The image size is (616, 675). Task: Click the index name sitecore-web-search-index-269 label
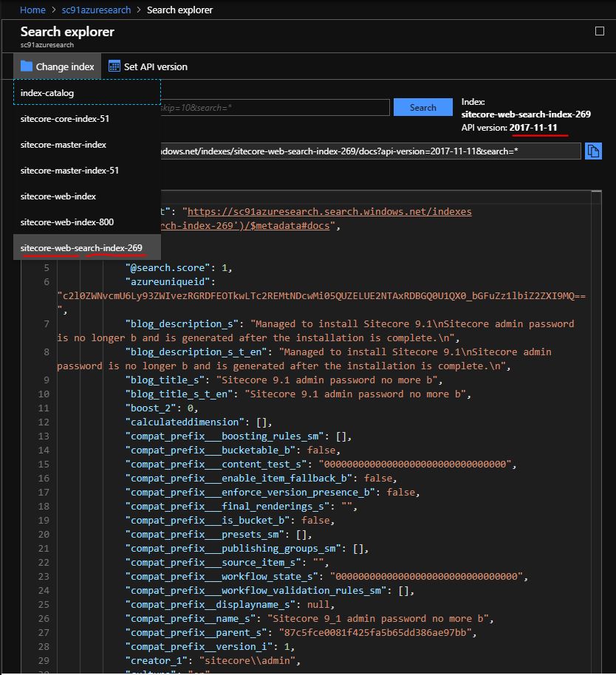pos(526,114)
